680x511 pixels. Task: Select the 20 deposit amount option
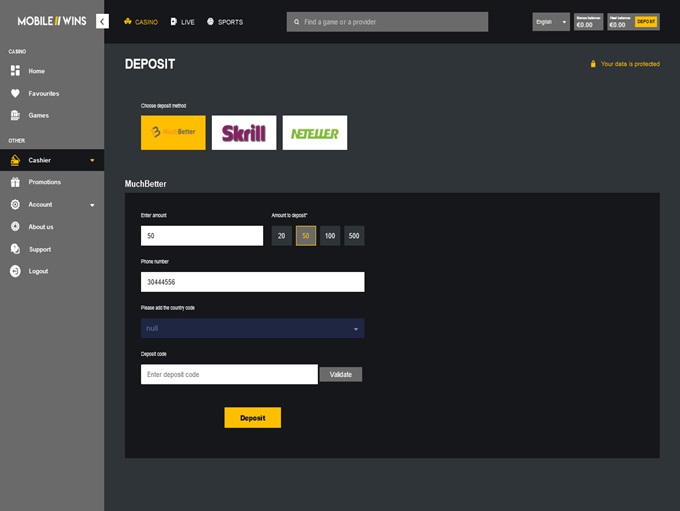click(282, 236)
